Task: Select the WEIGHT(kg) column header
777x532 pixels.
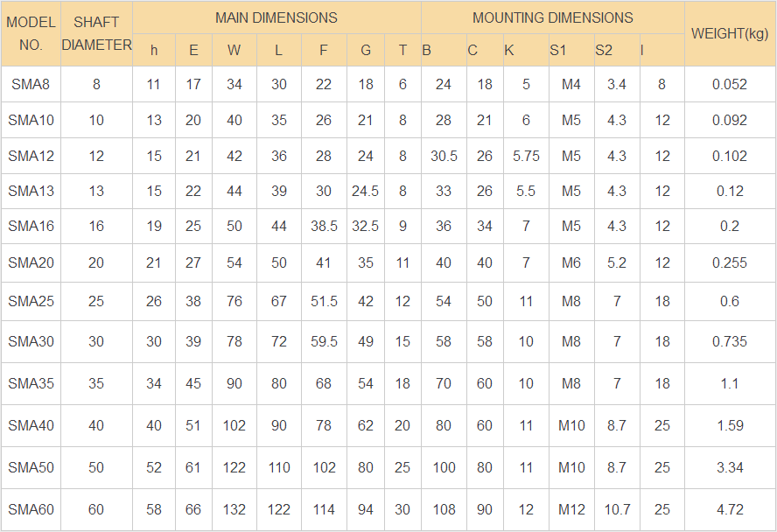Action: pyautogui.click(x=730, y=33)
